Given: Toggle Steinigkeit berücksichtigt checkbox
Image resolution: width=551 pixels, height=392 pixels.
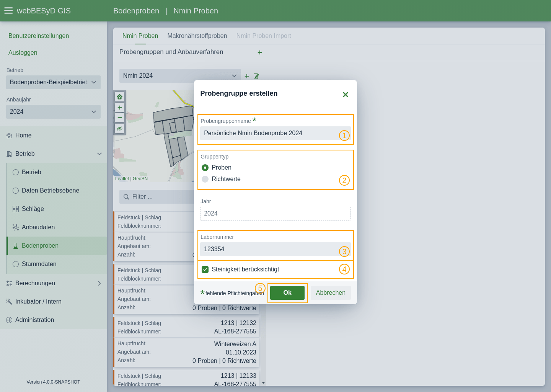Looking at the screenshot, I should click(205, 269).
